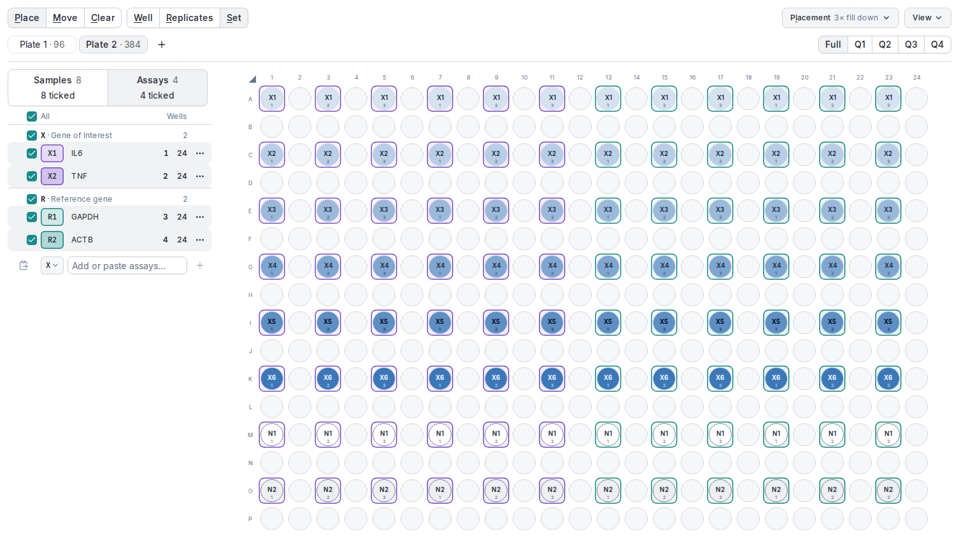Select empty well in row B column 2
Viewport: 959px width, 560px height.
coord(300,127)
